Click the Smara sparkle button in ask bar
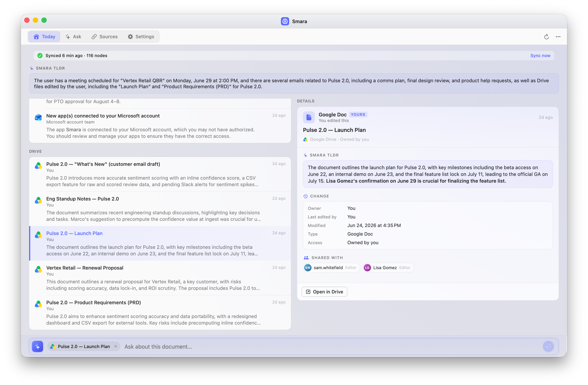The width and height of the screenshot is (588, 385). (38, 347)
